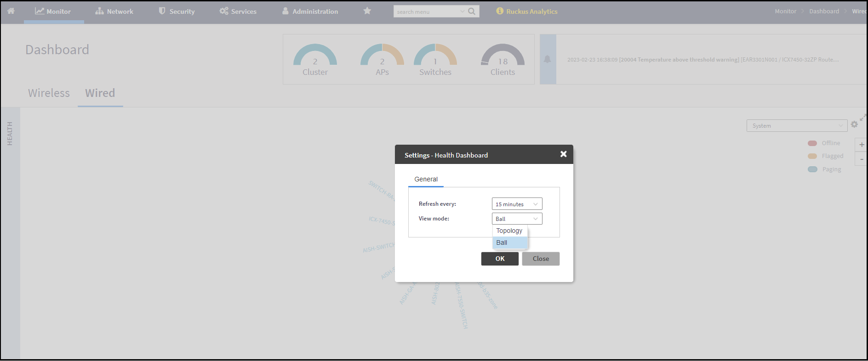The image size is (868, 361).
Task: Click the Flagged orange legend swatch
Action: click(x=812, y=156)
